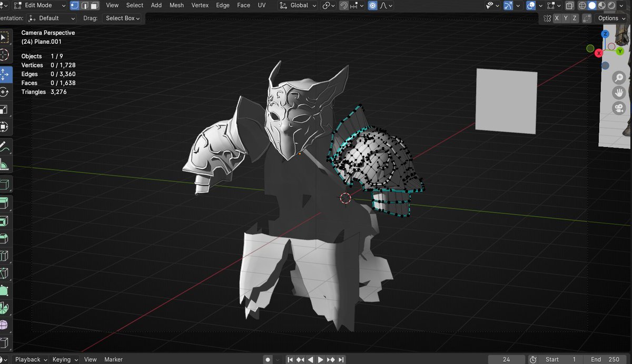The image size is (632, 364).
Task: Open the UV menu
Action: (262, 5)
